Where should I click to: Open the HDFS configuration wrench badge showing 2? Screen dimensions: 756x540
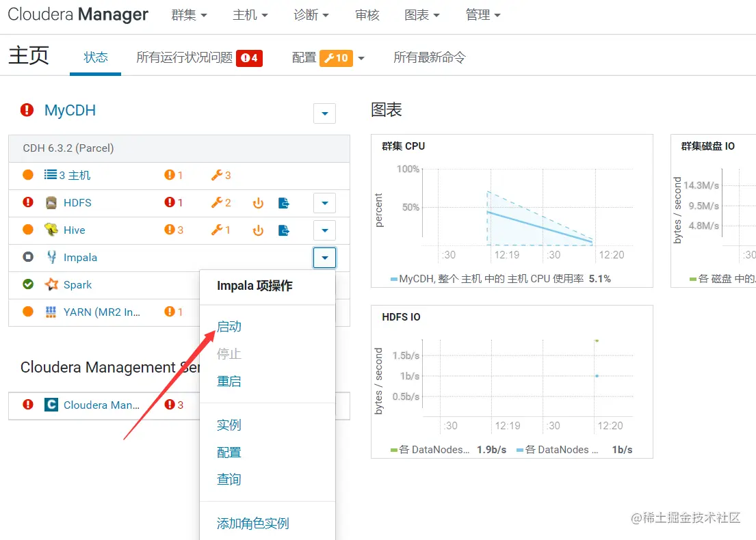coord(221,202)
